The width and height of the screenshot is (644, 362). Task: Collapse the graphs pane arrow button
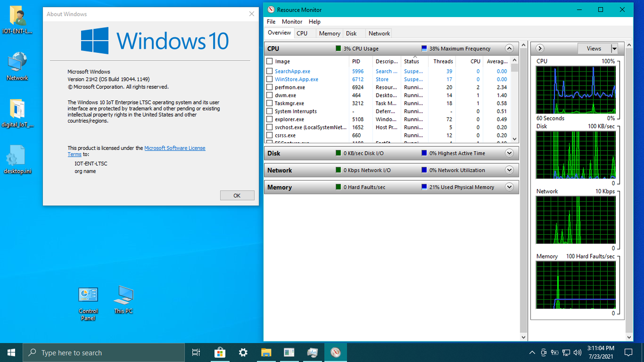tap(539, 49)
